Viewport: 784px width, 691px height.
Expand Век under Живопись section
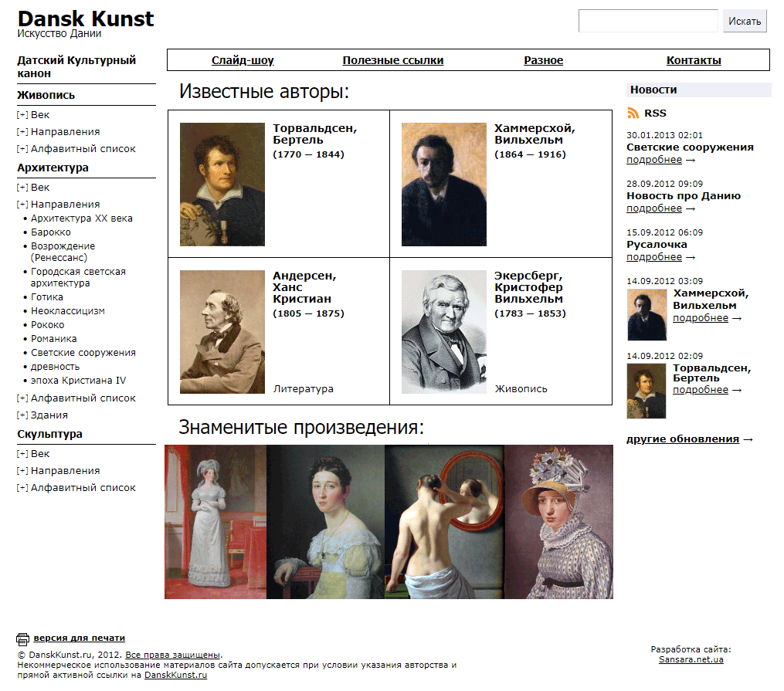coord(22,115)
